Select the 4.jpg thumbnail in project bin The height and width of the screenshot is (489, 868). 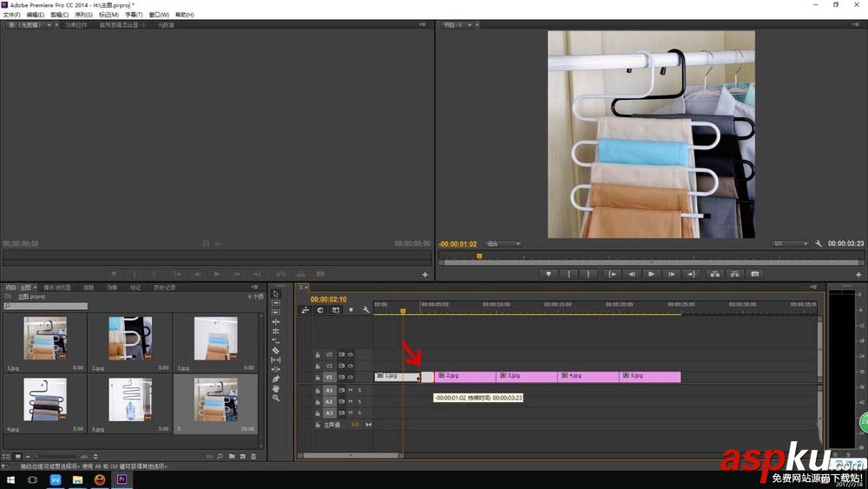tap(44, 399)
